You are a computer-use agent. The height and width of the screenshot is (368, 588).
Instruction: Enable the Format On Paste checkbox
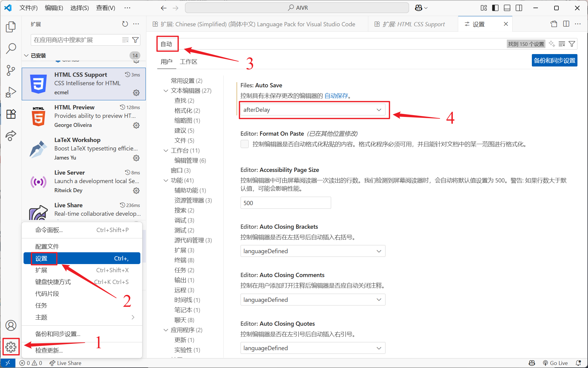[244, 144]
